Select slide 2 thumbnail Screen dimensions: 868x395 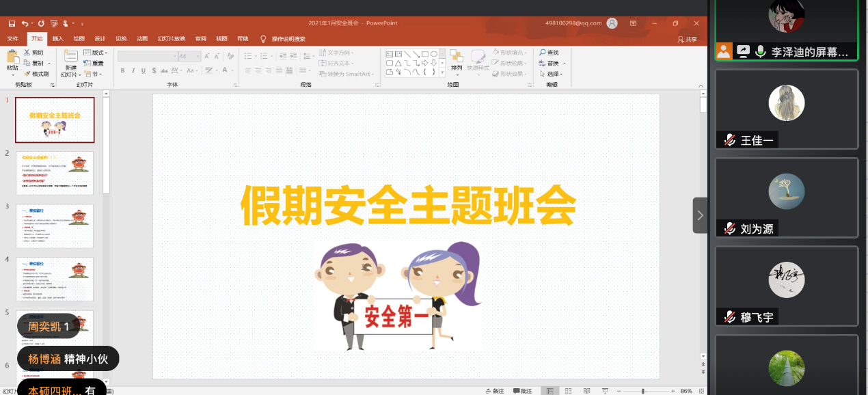55,172
